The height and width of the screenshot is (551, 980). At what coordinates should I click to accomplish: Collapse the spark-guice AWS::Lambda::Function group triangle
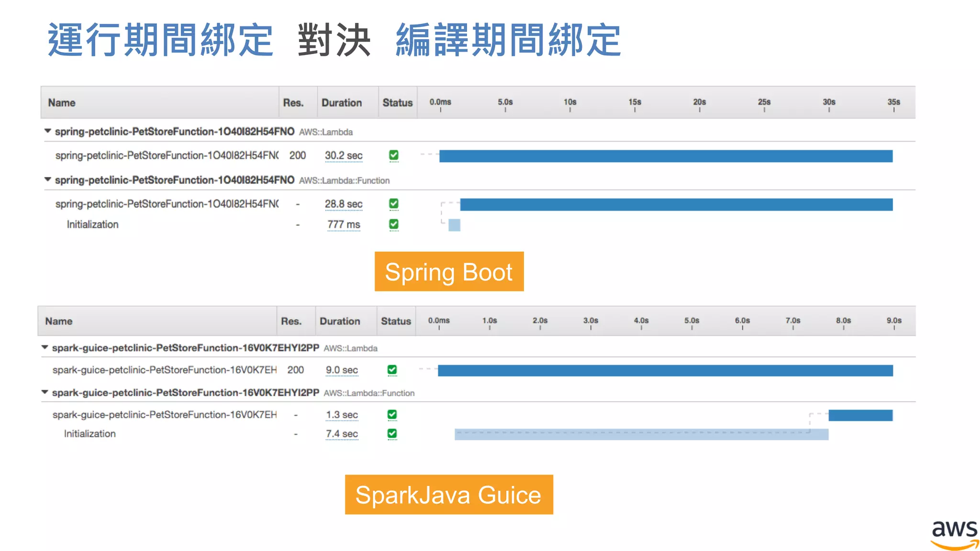tap(45, 392)
